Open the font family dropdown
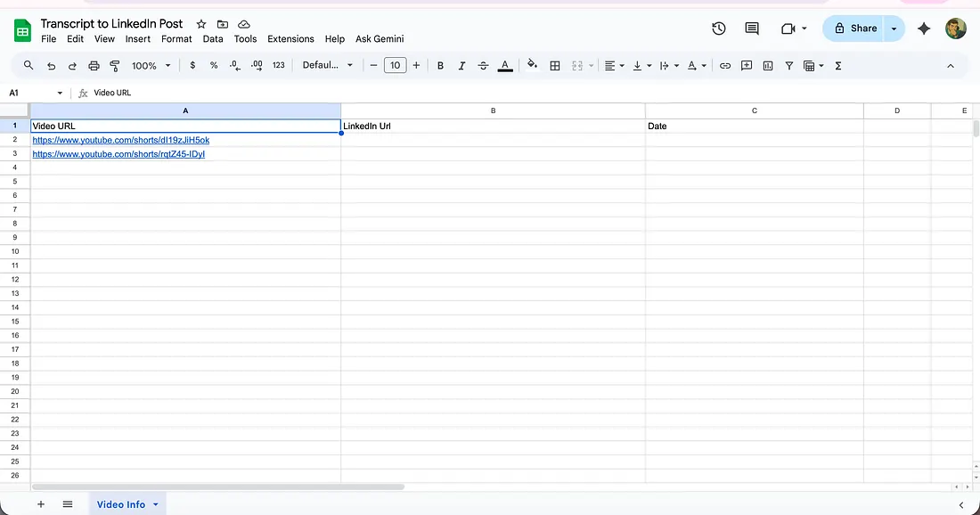980x515 pixels. point(327,66)
